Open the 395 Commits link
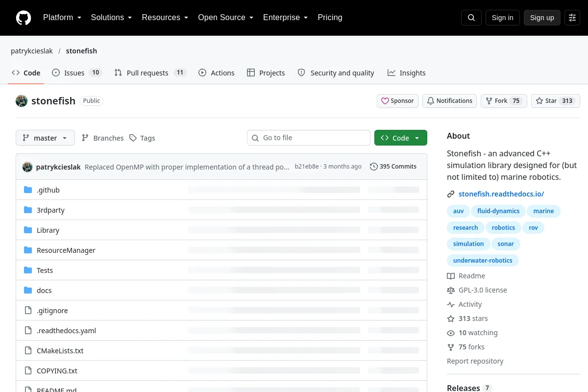Viewport: 588px width, 392px height. [393, 167]
